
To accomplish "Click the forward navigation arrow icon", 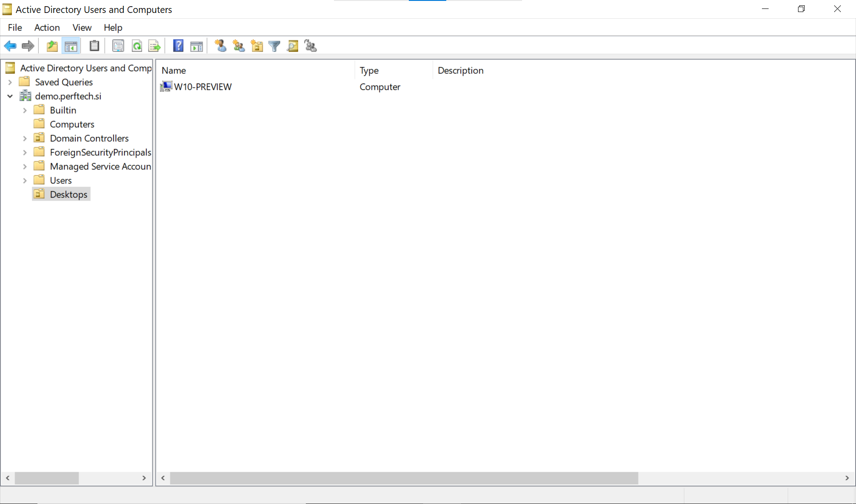I will click(27, 45).
